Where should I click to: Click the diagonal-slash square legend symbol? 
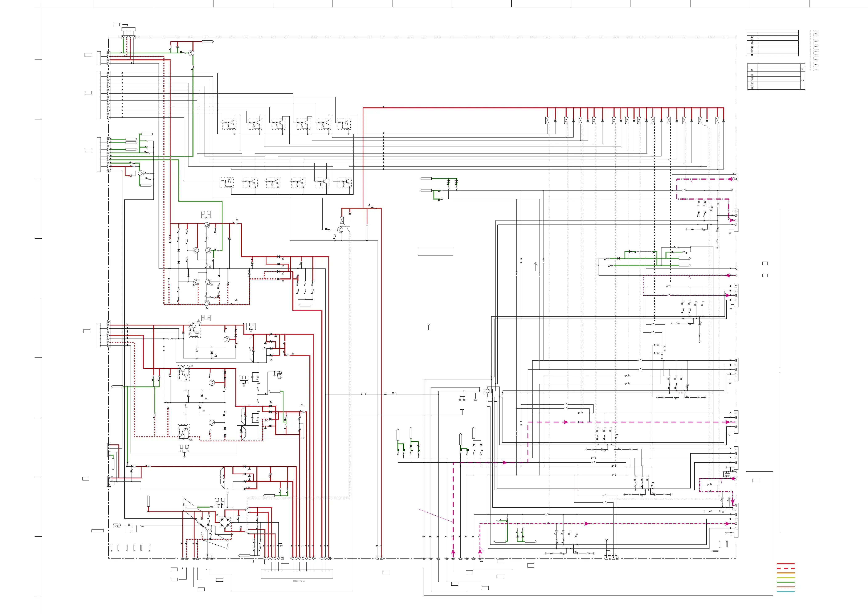[752, 37]
